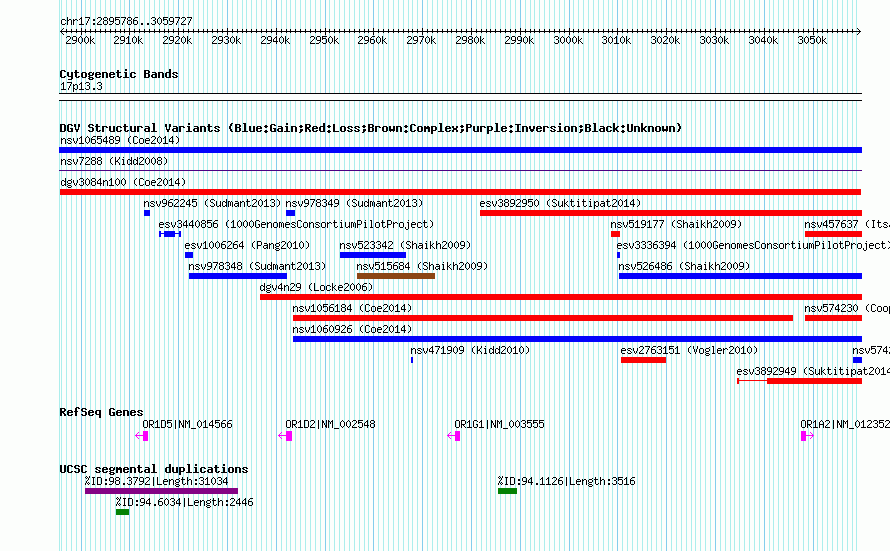Click the 'nsv515684 (Shaikh2009)' label
The width and height of the screenshot is (890, 551).
click(x=422, y=266)
